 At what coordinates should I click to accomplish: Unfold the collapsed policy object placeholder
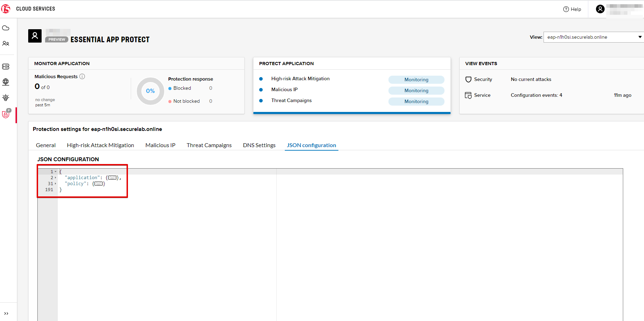coord(99,184)
